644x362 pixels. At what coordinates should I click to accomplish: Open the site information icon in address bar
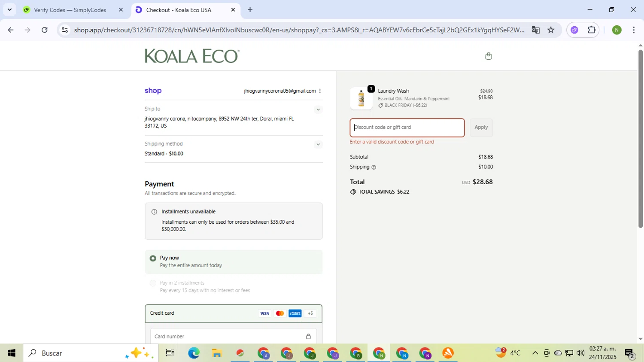point(65,30)
